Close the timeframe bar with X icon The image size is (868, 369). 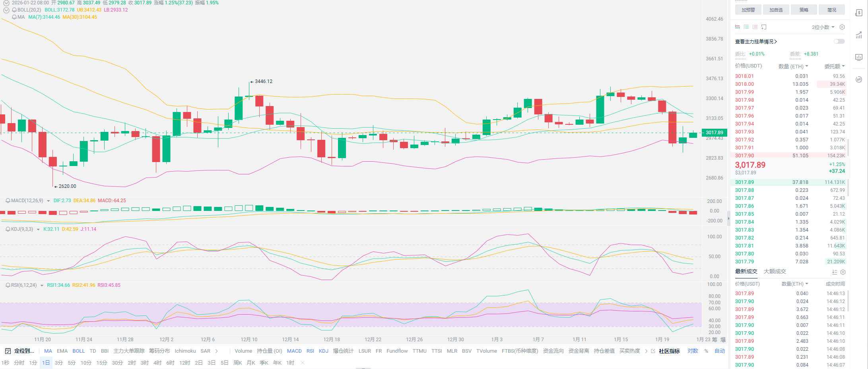point(303,363)
